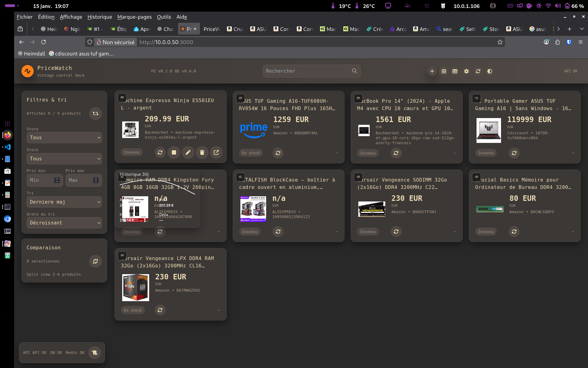Screen dimensions: 588x368
Task: Switch to the PriceW browser tab
Action: 212,29
